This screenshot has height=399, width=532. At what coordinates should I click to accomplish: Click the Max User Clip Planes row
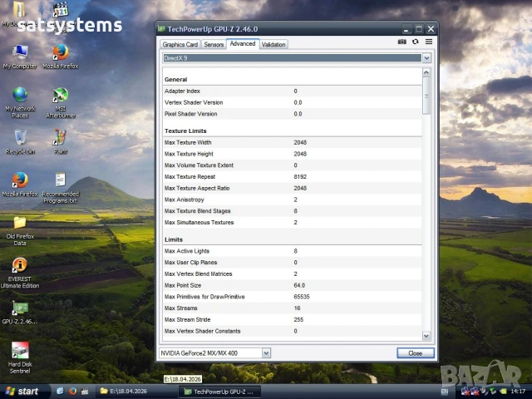292,263
